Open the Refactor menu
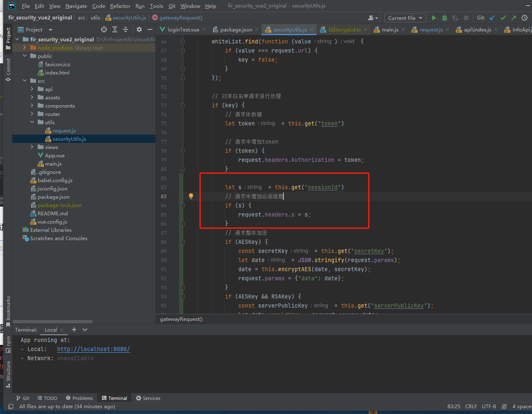 tap(120, 6)
